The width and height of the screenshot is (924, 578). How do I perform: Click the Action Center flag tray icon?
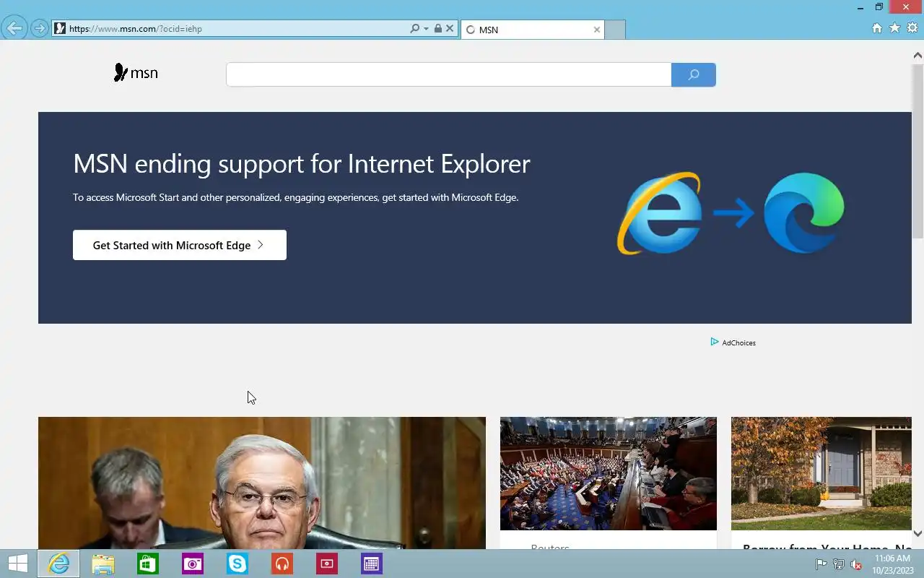pos(821,564)
